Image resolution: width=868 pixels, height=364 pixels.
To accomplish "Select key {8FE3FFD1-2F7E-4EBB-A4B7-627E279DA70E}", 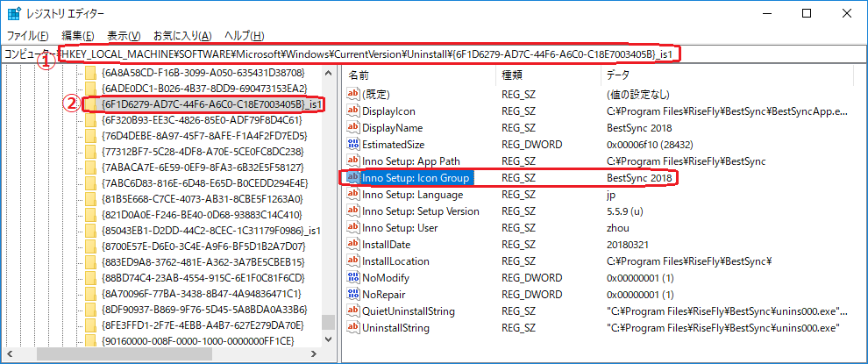I will pyautogui.click(x=202, y=325).
